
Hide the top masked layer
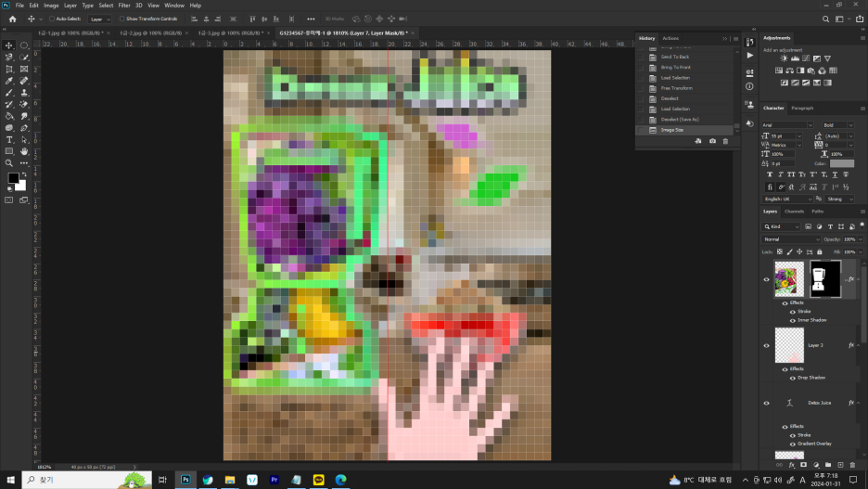coord(767,279)
